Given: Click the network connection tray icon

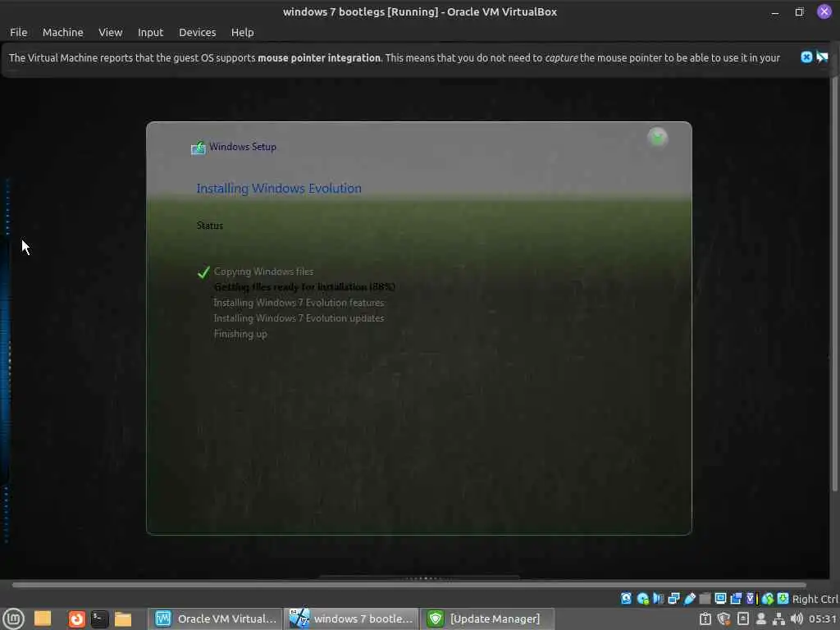Looking at the screenshot, I should click(779, 619).
